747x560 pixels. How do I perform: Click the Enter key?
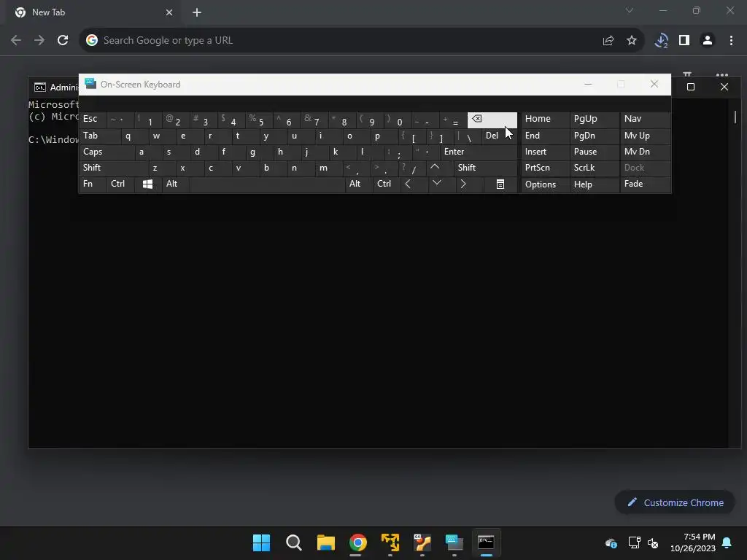click(479, 152)
